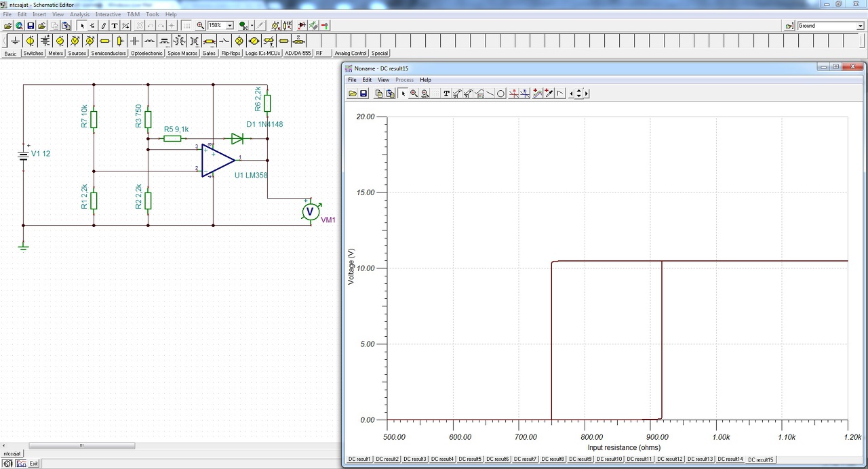Open the DC interactive mode dropdown arrow

click(x=252, y=26)
